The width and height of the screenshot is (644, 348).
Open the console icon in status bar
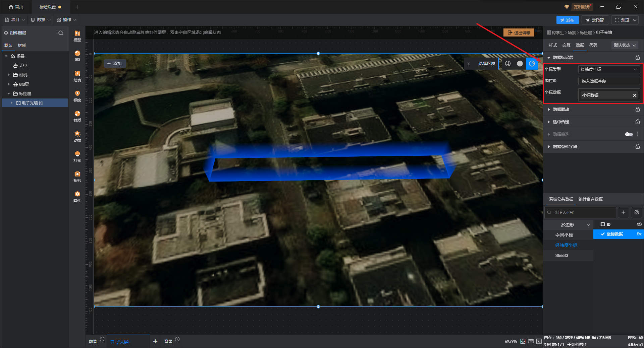[x=539, y=341]
